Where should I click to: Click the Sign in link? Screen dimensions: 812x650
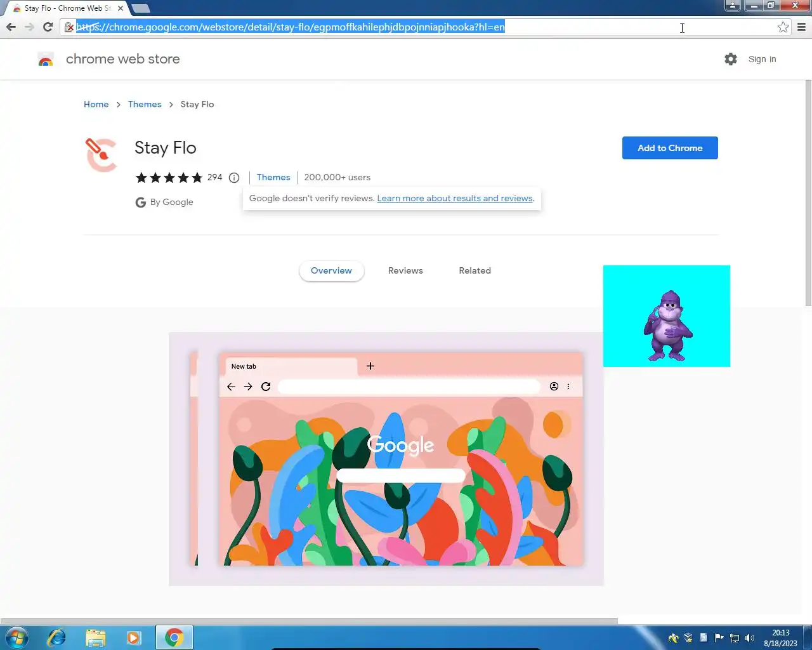coord(762,59)
